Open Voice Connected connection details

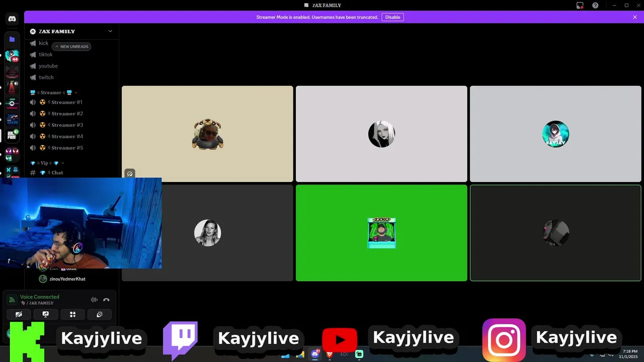[x=40, y=297]
